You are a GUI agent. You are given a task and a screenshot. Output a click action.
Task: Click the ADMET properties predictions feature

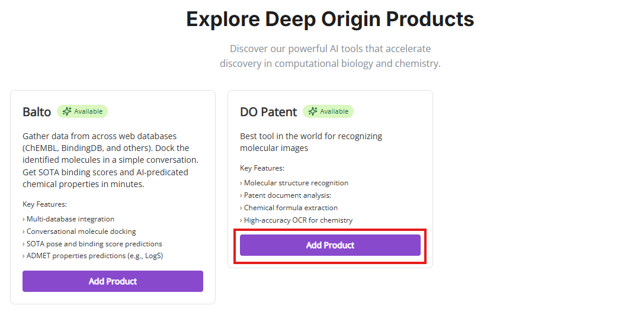[94, 256]
